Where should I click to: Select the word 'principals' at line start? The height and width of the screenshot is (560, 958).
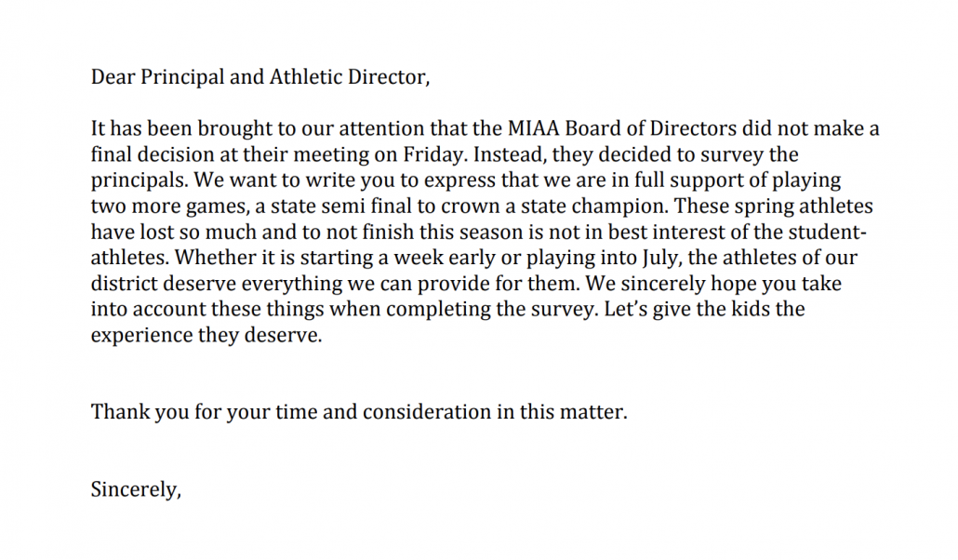(140, 180)
